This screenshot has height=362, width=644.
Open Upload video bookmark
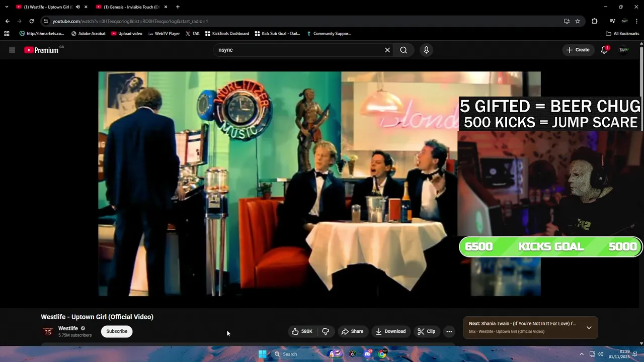[127, 34]
